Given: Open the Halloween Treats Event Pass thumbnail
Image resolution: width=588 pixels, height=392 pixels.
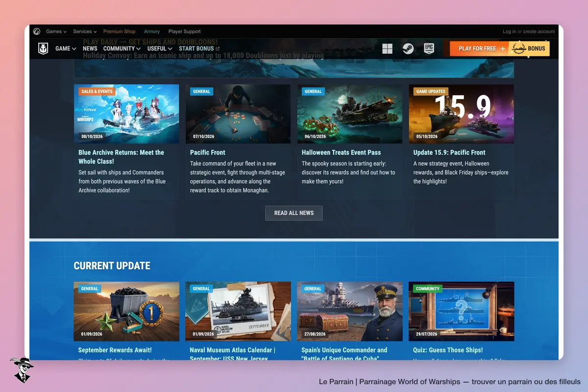Looking at the screenshot, I should tap(350, 114).
